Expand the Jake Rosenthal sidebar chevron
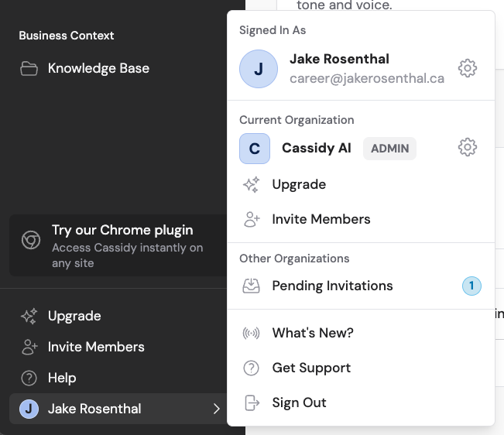This screenshot has width=504, height=435. pos(217,409)
